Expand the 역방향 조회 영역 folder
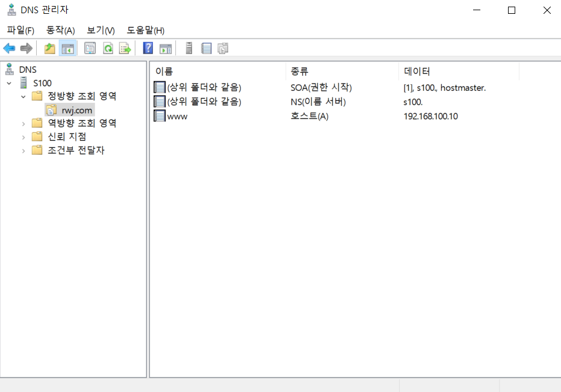This screenshot has width=561, height=392. point(23,124)
